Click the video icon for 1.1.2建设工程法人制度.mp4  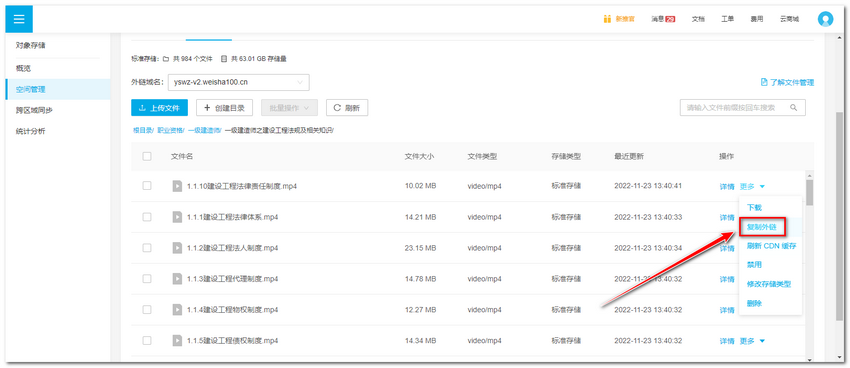coord(177,248)
